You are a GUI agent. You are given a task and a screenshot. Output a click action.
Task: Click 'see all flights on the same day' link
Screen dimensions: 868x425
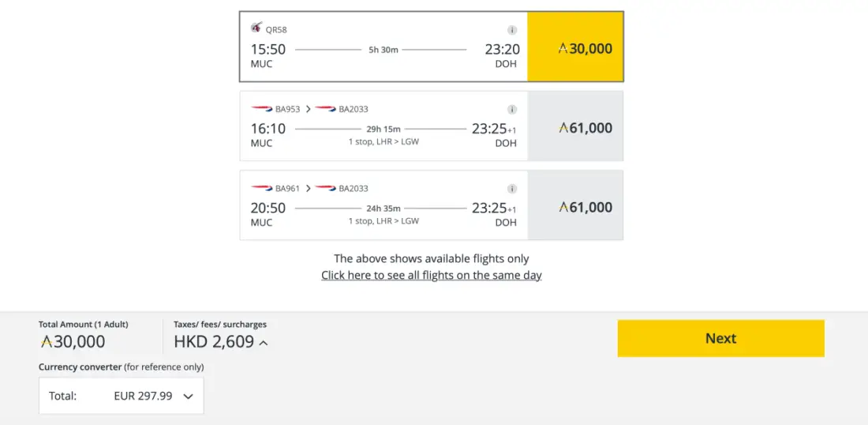coord(431,275)
